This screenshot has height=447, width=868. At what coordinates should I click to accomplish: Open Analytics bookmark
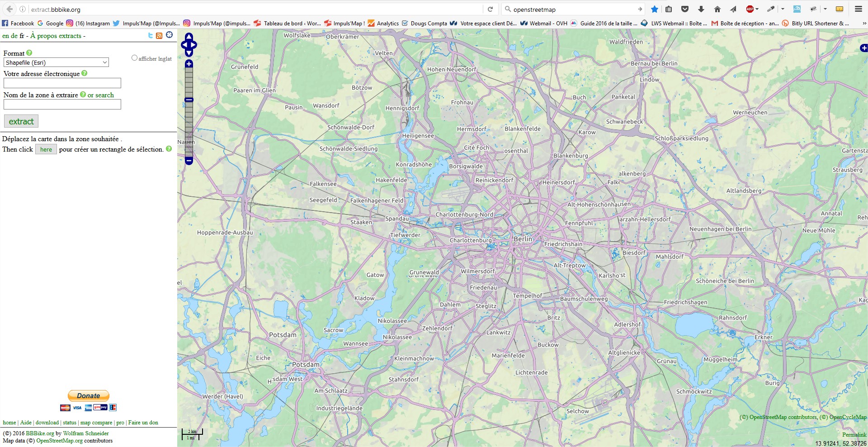click(x=383, y=23)
